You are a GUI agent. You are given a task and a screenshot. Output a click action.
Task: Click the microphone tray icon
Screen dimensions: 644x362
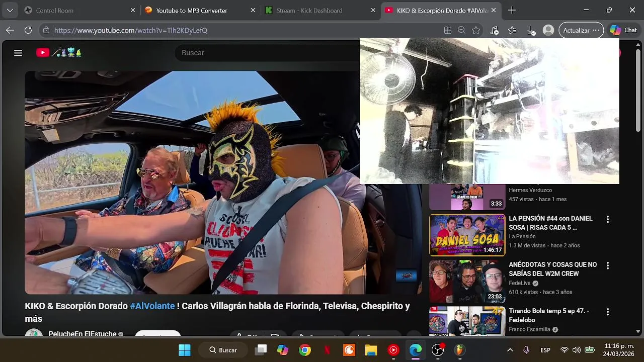click(526, 350)
